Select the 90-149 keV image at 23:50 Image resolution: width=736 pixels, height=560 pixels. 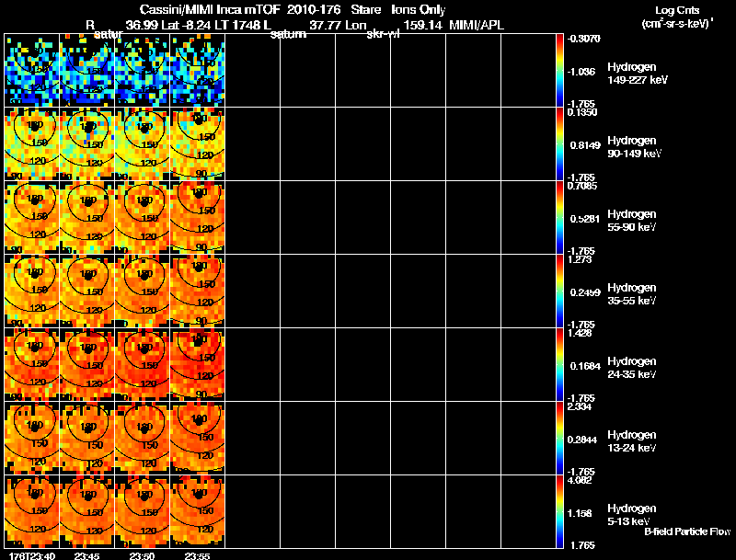tap(143, 144)
